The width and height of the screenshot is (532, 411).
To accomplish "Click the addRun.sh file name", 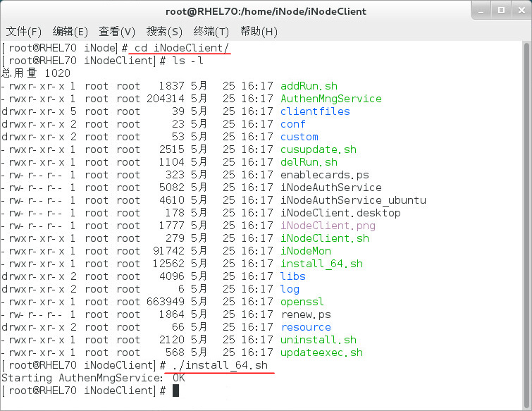I will tap(309, 86).
